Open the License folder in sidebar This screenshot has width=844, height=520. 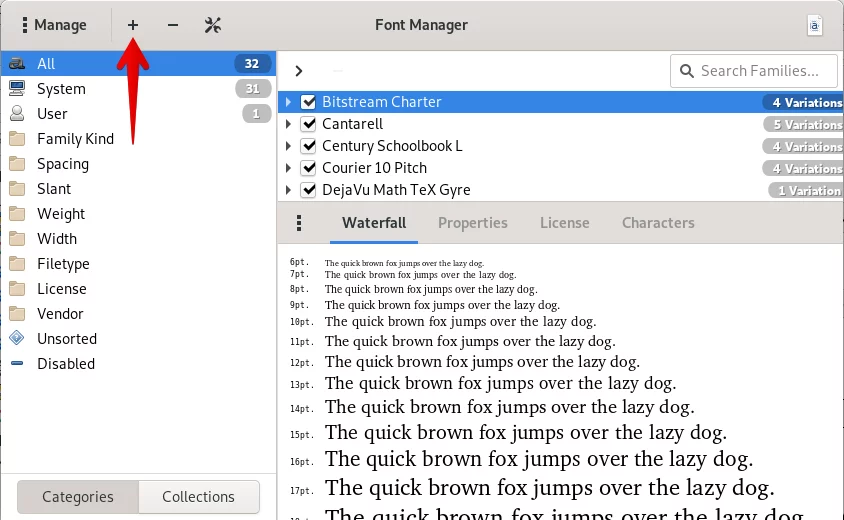(138, 289)
